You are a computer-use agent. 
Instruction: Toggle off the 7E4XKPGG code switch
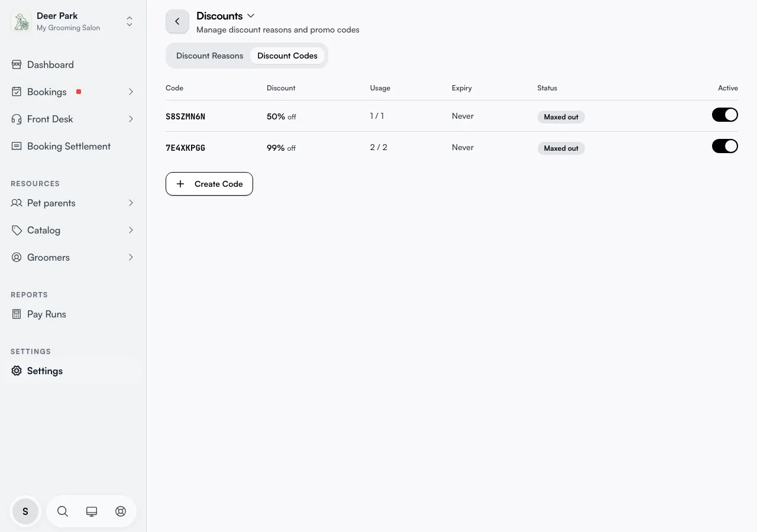click(725, 145)
